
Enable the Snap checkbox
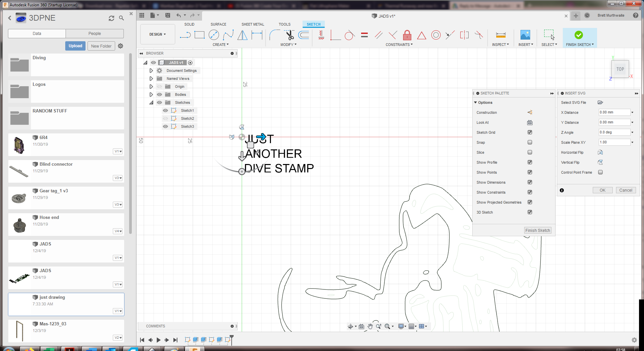click(530, 142)
